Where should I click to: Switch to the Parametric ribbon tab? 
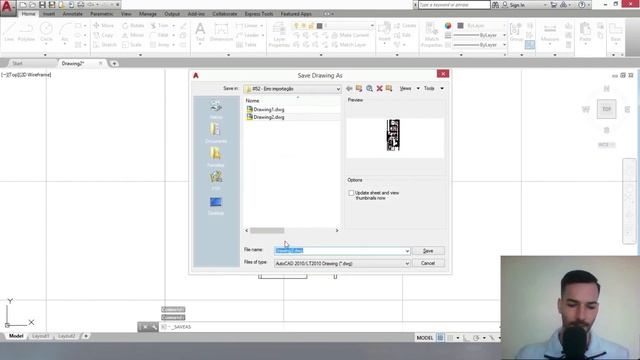click(102, 14)
